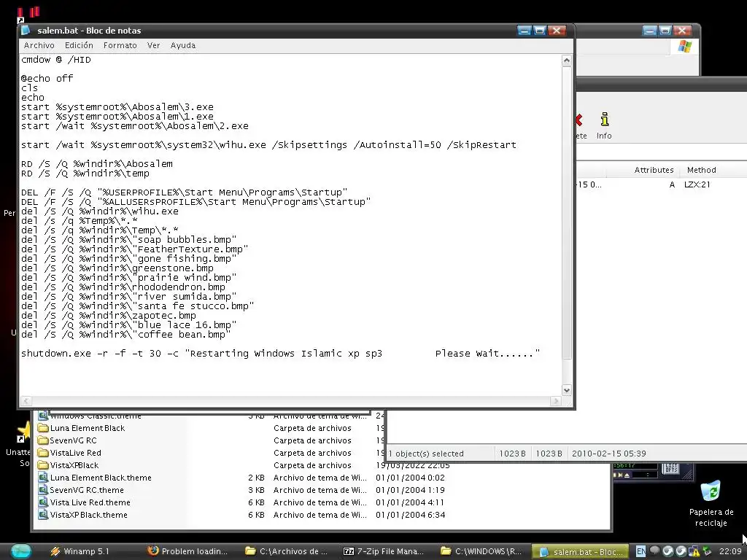
Task: Click the Attributes column header in 7-Zip
Action: tap(654, 170)
